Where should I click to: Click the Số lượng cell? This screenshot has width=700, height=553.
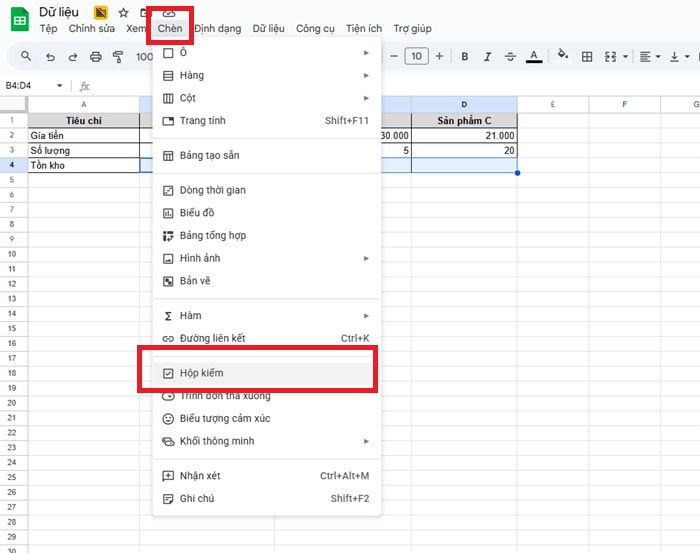pos(83,150)
